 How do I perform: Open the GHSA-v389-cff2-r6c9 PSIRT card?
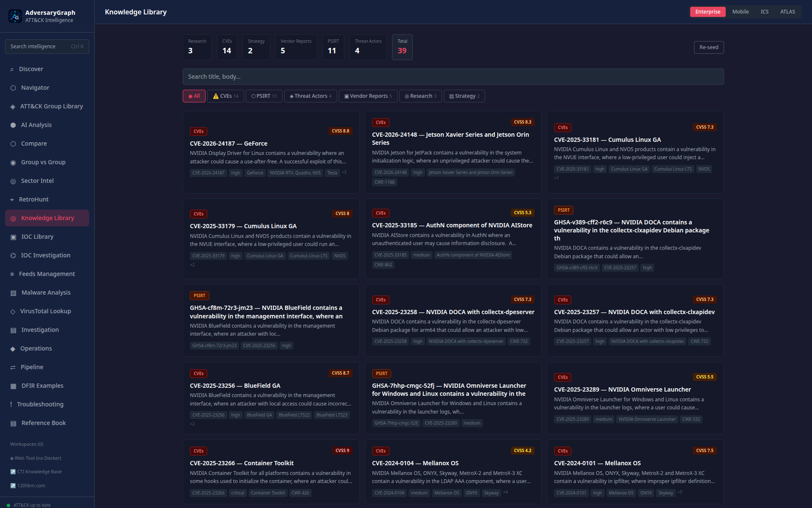pyautogui.click(x=635, y=239)
